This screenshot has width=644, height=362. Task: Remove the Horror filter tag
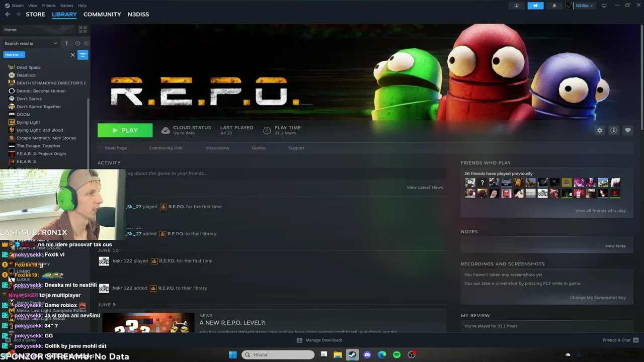point(22,55)
